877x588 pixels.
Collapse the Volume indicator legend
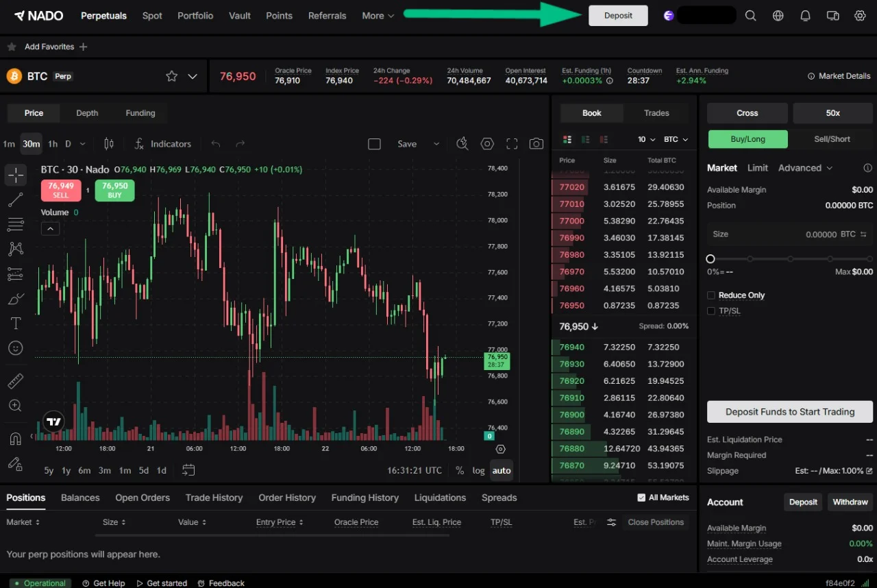[x=50, y=229]
